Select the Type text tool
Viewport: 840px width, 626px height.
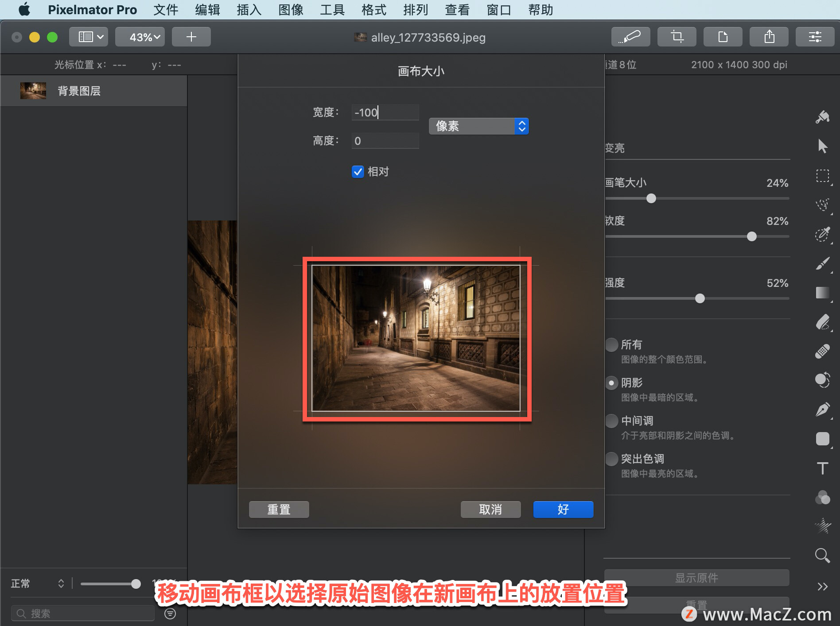point(823,468)
